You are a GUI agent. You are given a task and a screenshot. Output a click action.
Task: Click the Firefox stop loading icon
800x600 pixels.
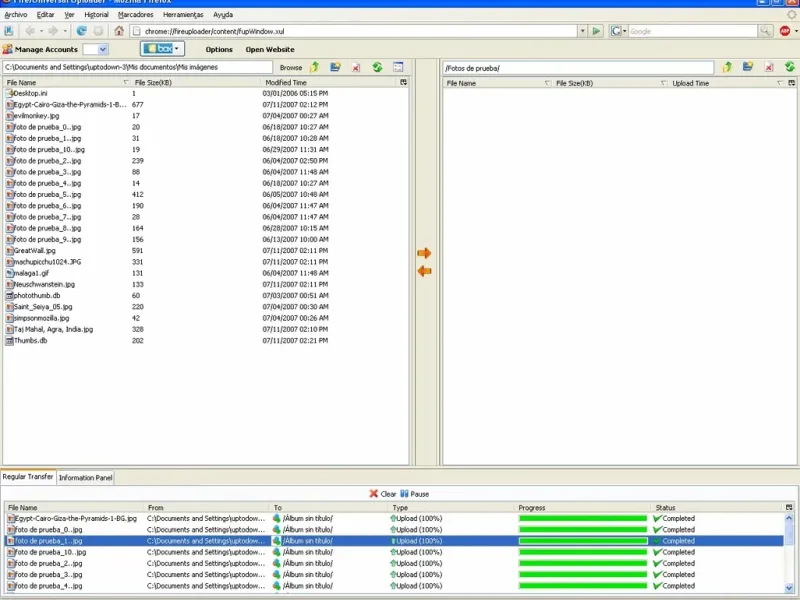click(x=98, y=31)
